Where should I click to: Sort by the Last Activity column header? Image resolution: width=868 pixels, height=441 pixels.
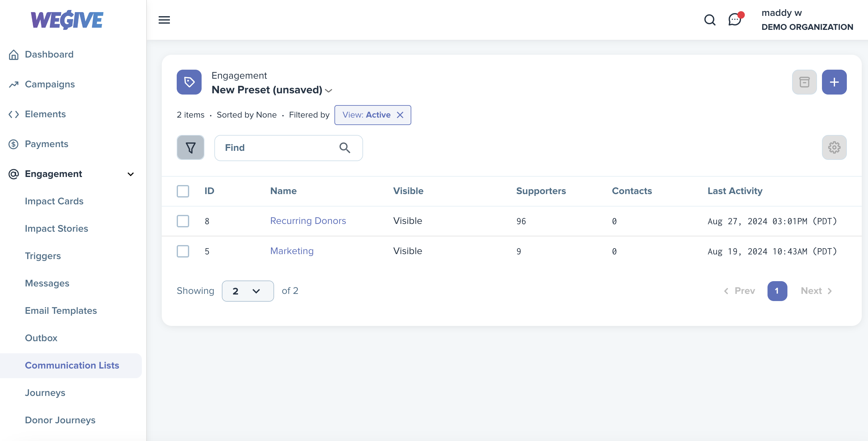pyautogui.click(x=735, y=191)
